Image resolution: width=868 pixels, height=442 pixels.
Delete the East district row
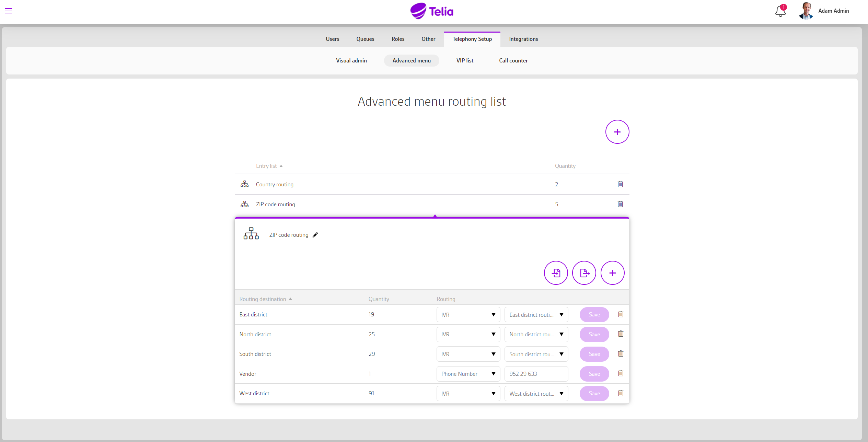(x=621, y=314)
